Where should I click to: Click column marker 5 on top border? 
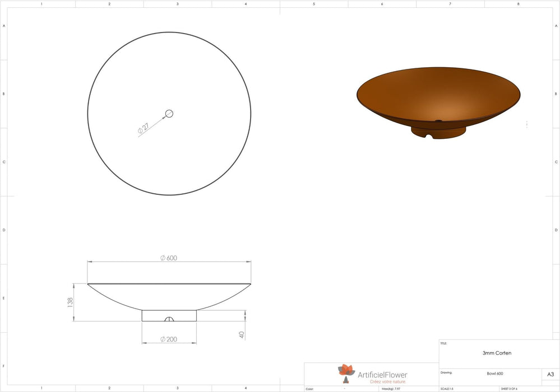[313, 3]
